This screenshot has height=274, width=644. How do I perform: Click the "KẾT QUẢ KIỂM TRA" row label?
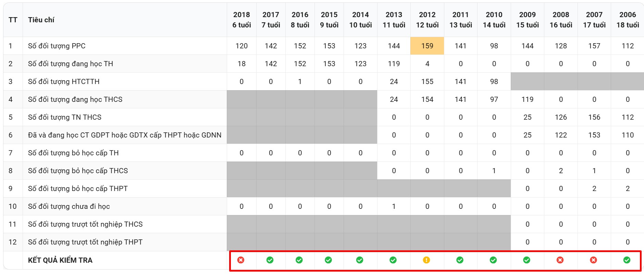[60, 260]
